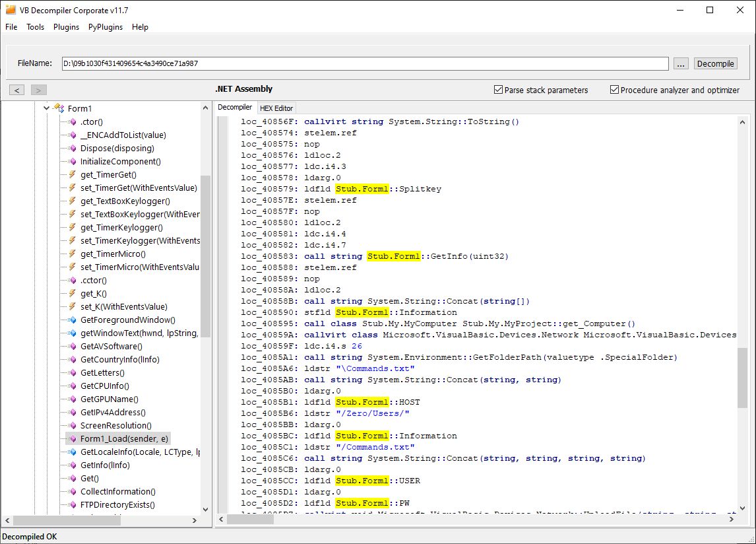Click the CollectInformation() method icon
Viewport: 756px width, 544px height.
click(x=73, y=491)
